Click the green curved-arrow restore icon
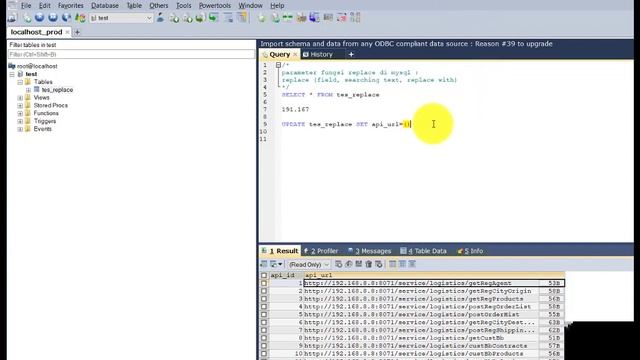The width and height of the screenshot is (640, 360). 213,18
